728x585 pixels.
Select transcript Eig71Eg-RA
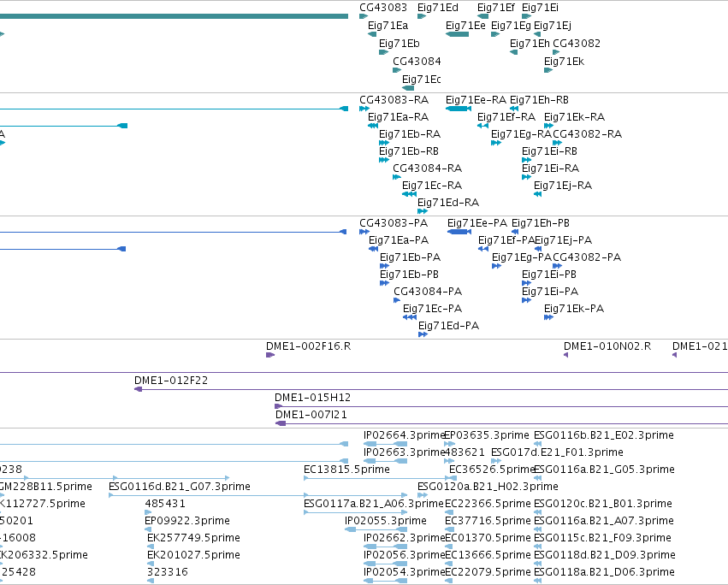521,134
